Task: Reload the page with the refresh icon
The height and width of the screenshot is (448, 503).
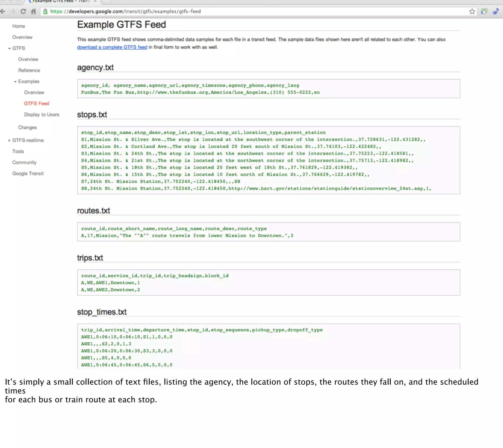Action: coord(23,11)
